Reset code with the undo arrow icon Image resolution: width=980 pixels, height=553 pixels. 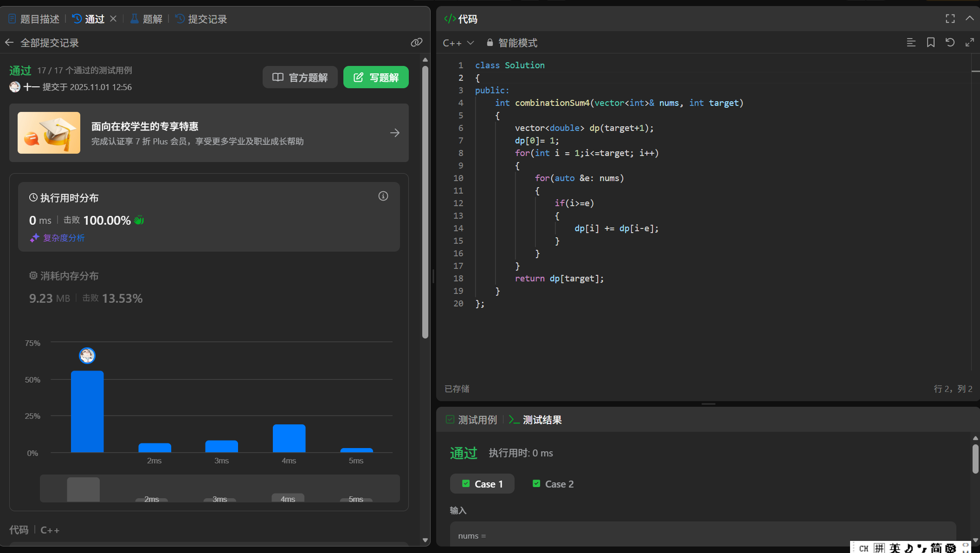click(950, 43)
